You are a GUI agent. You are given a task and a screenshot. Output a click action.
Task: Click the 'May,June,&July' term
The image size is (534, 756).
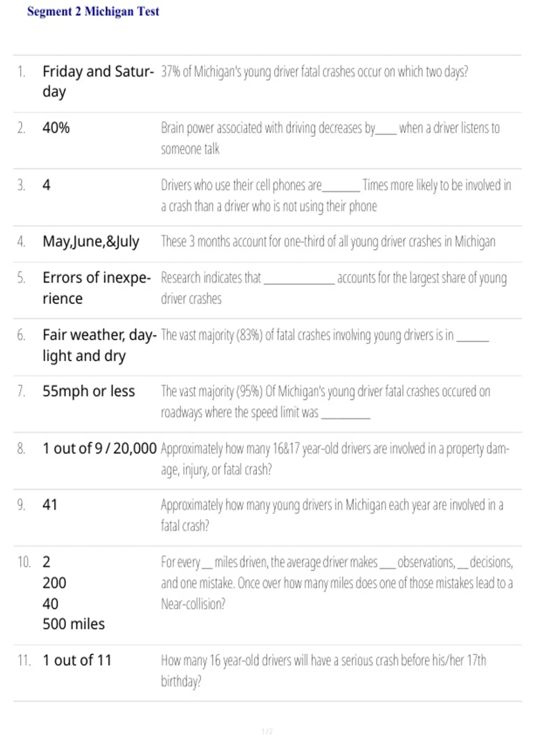(91, 241)
